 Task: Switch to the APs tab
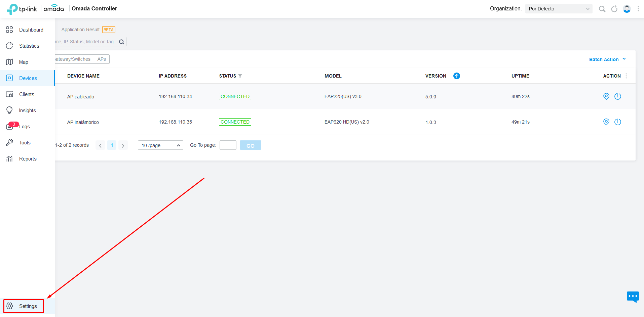tap(102, 59)
